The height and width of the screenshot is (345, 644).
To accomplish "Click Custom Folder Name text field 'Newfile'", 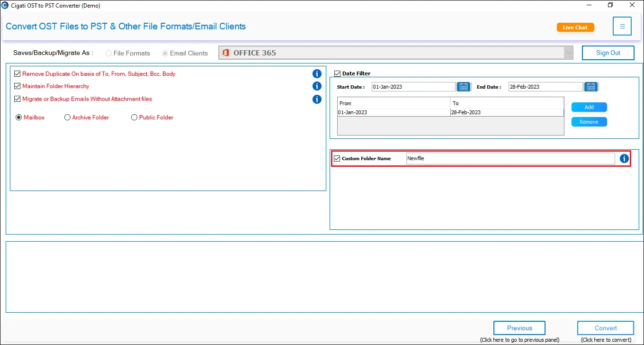I will (510, 158).
